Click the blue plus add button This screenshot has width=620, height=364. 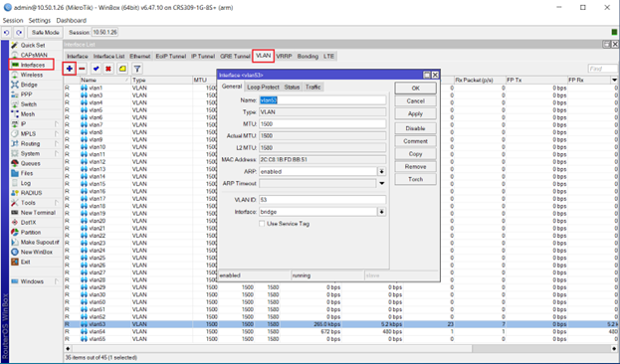click(70, 69)
